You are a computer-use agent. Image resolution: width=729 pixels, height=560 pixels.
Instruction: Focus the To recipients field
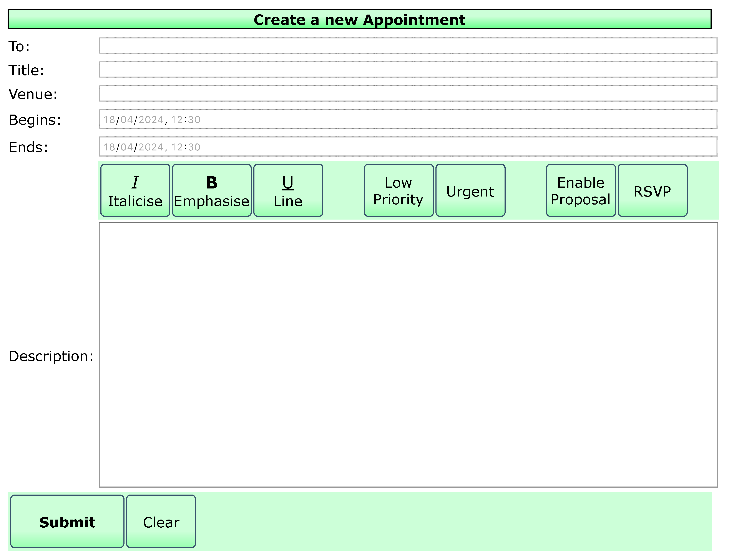point(407,46)
